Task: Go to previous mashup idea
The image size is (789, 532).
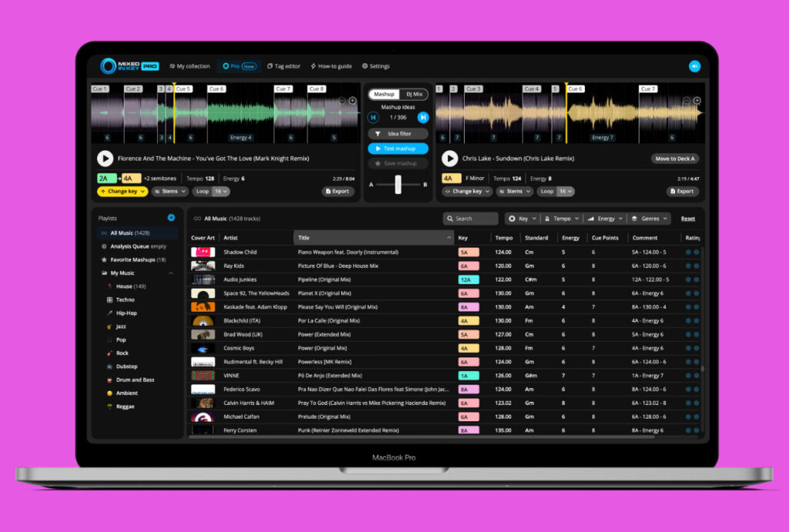Action: (374, 117)
